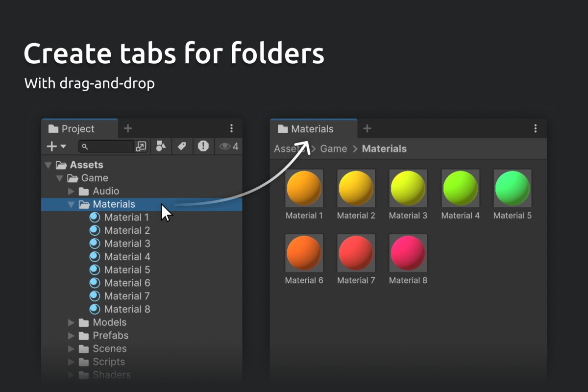Add new tab next to Materials tab
This screenshot has height=392, width=588.
[x=367, y=128]
